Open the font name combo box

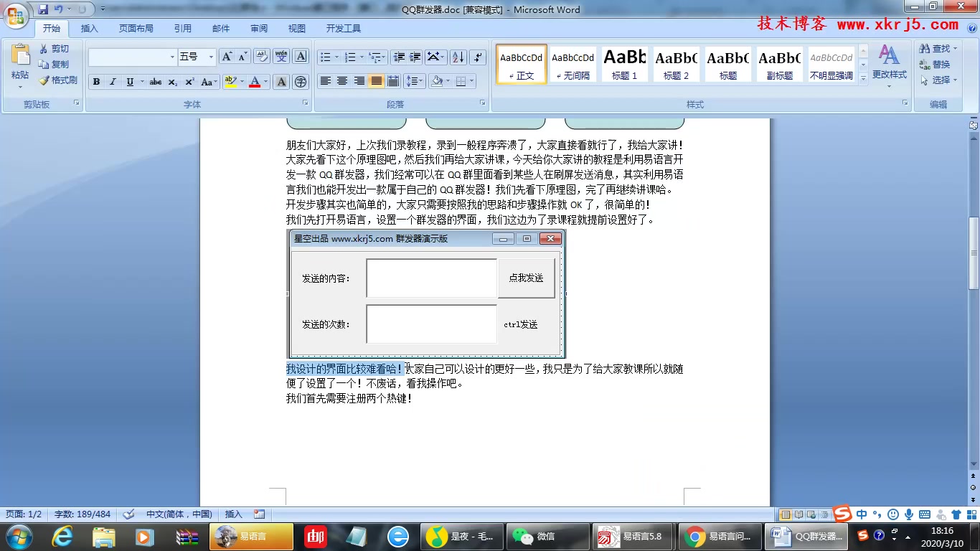[133, 57]
